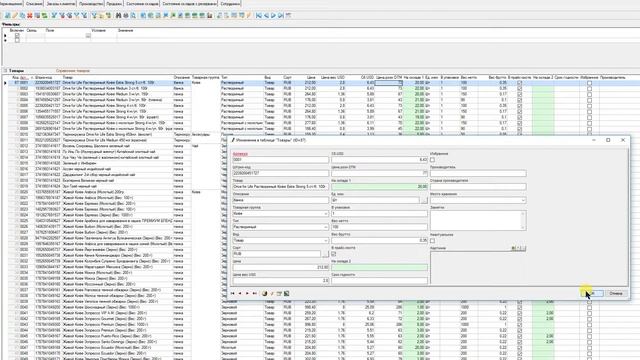Click the red X delete icon in toolbar
The image size is (640, 360).
[29, 16]
